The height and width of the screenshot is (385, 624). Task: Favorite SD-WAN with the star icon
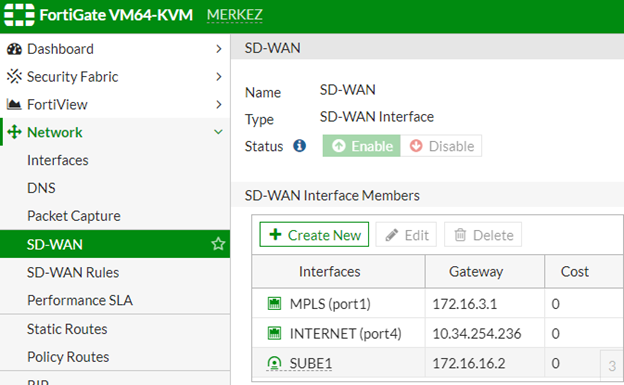coord(218,244)
